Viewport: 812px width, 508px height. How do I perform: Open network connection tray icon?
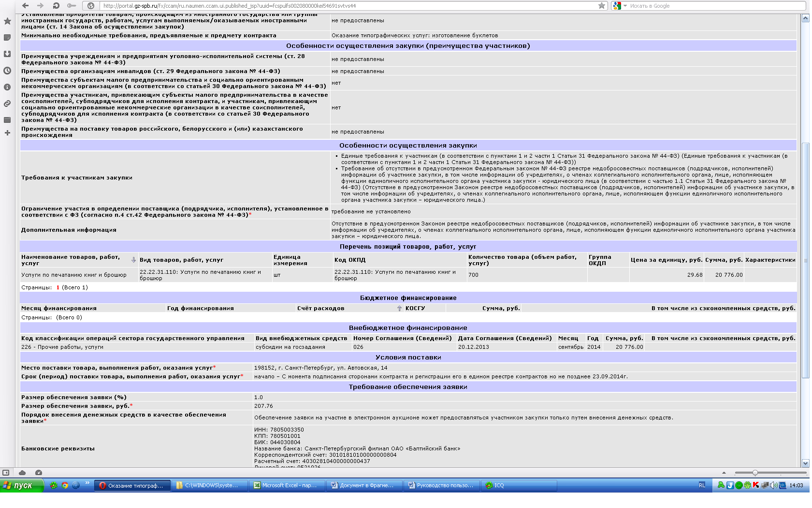(765, 485)
